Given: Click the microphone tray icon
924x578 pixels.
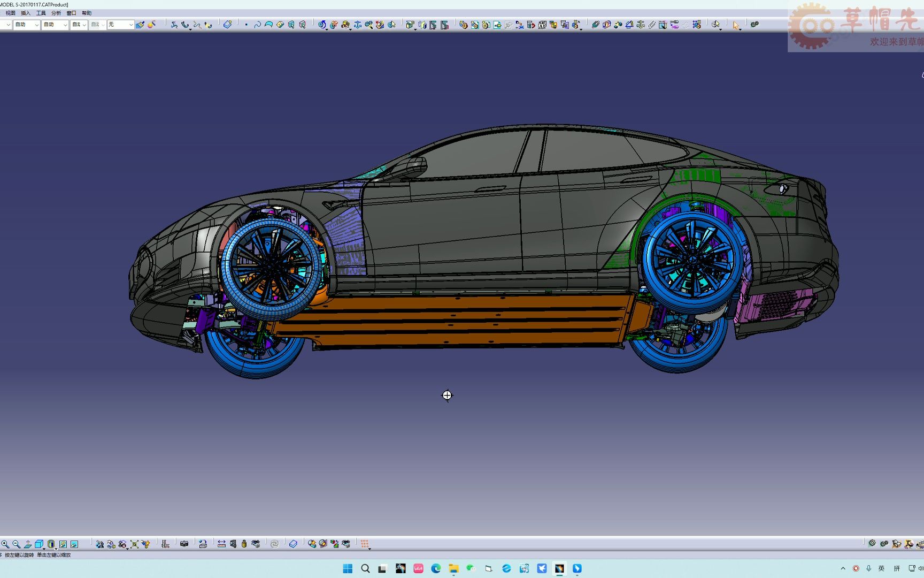Looking at the screenshot, I should [x=868, y=568].
